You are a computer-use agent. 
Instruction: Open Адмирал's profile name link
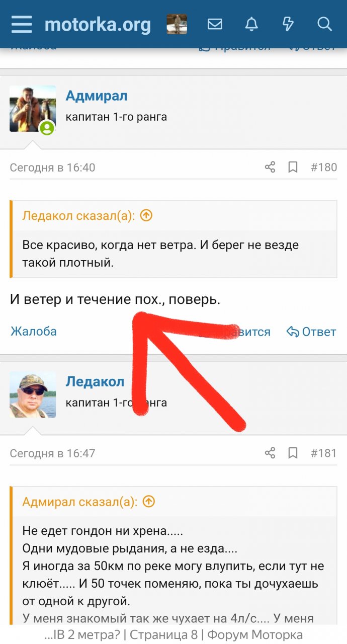[97, 96]
